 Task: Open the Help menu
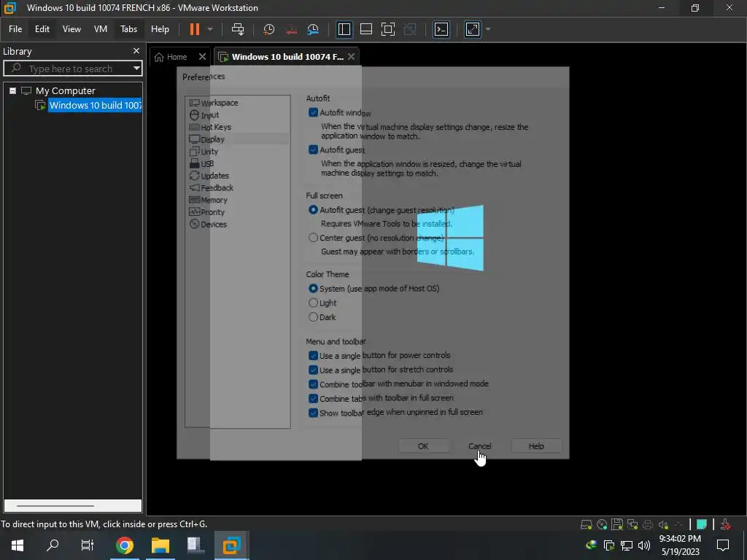160,29
